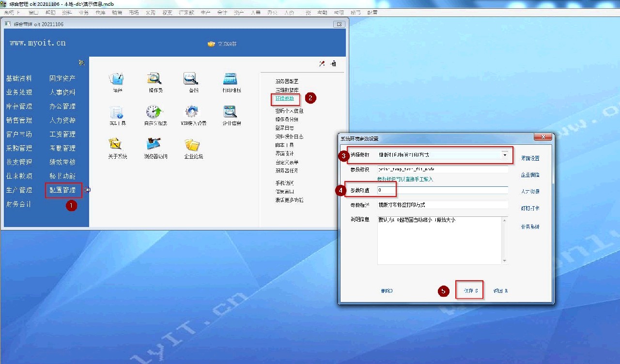Expand the 选择参数 dropdown arrow
The image size is (620, 364).
(505, 155)
